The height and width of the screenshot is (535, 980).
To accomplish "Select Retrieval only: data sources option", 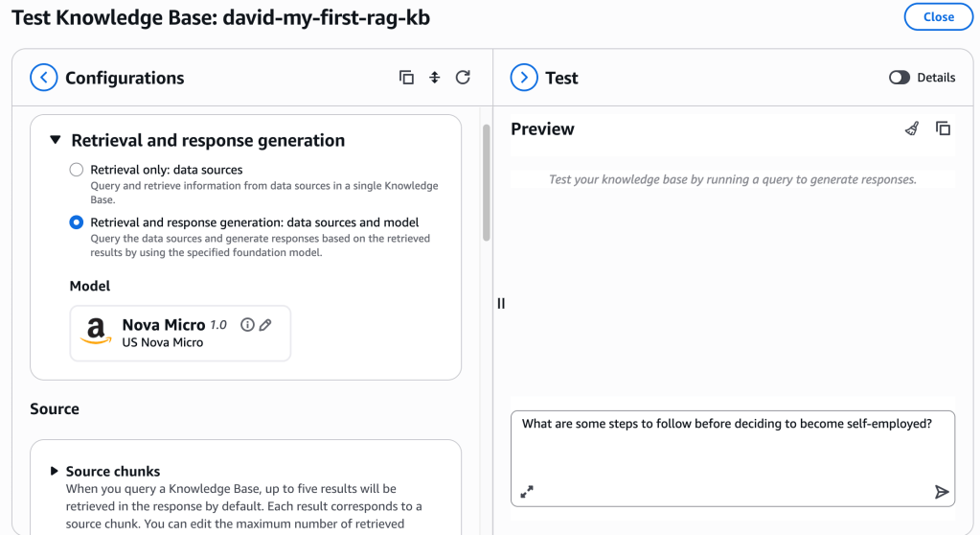I will click(77, 170).
